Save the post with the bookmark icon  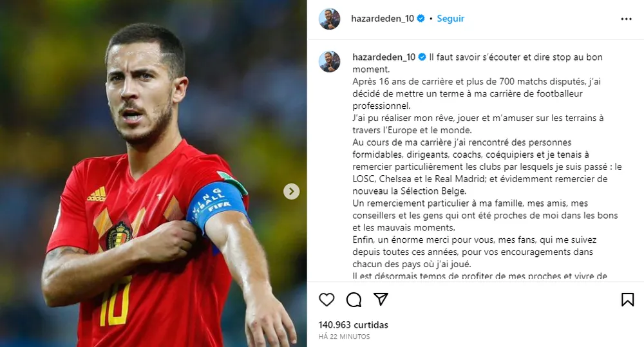click(x=627, y=300)
